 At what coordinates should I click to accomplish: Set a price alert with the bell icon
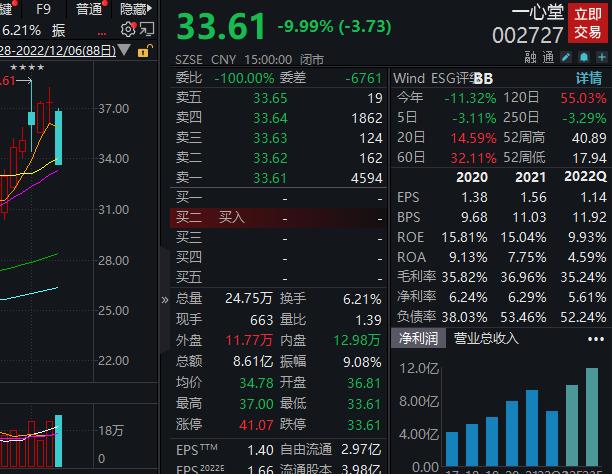coord(584,58)
